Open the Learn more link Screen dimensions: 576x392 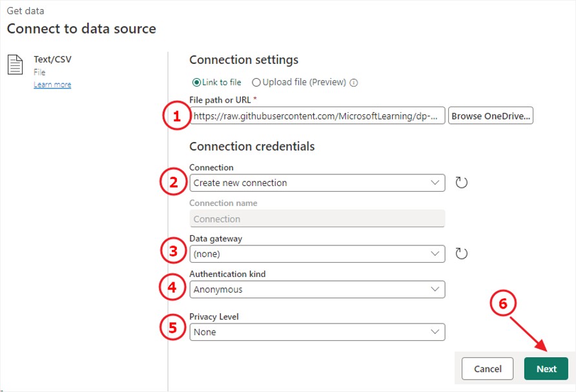pos(52,85)
